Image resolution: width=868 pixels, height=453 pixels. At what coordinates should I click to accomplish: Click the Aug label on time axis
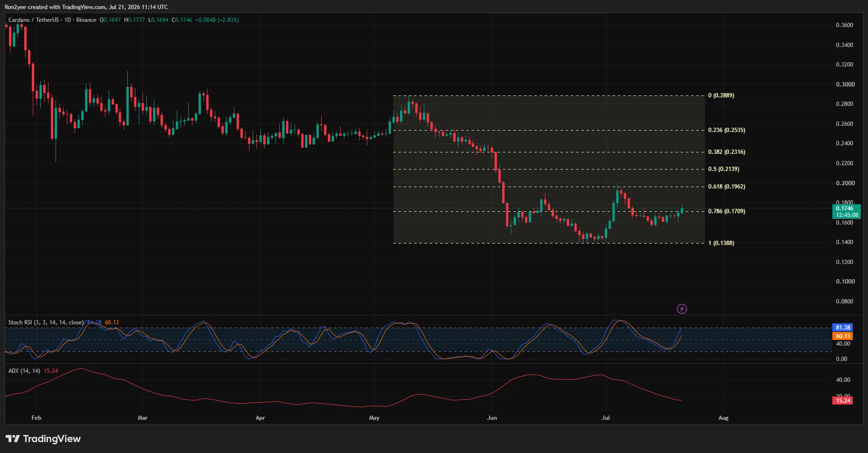coord(723,418)
